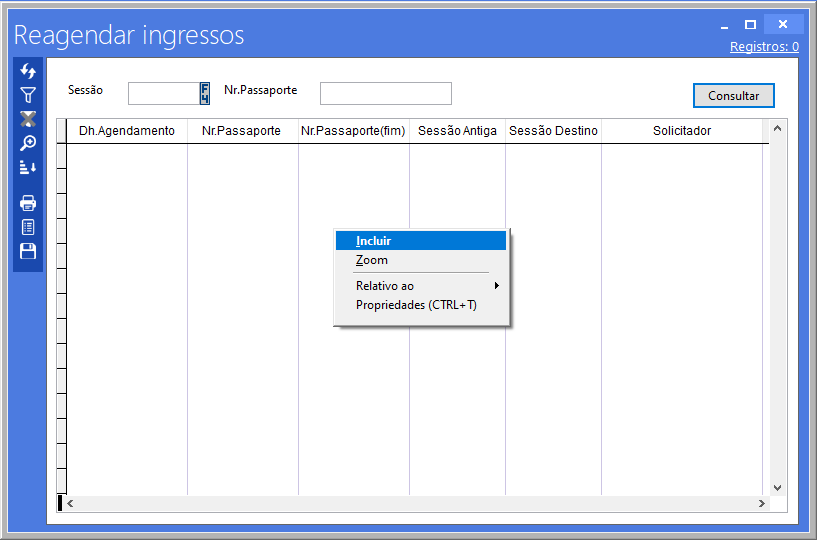Click the horizontal scrollbar right arrow
This screenshot has width=817, height=542.
coord(761,503)
